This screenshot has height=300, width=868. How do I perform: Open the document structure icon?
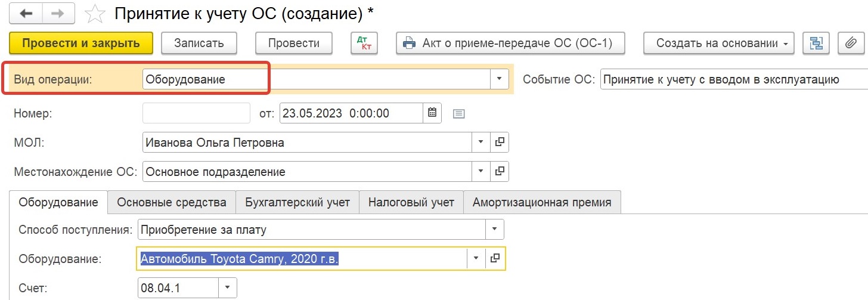816,43
